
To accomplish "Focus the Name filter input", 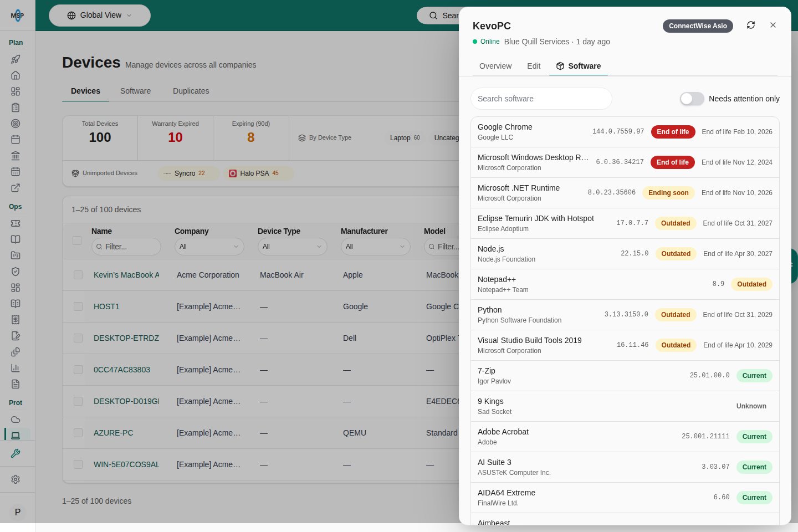I will [126, 247].
